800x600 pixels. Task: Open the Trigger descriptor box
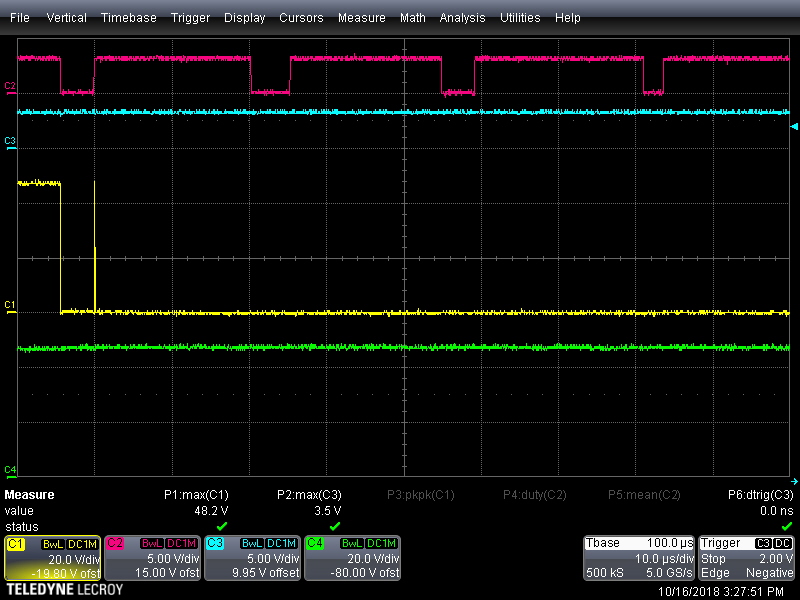tap(746, 558)
